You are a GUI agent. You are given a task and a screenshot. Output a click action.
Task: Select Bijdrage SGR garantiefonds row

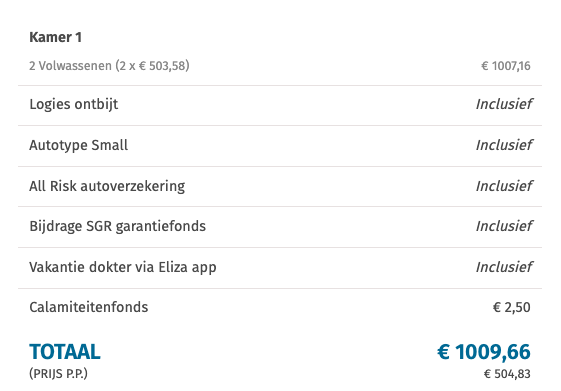(x=280, y=227)
